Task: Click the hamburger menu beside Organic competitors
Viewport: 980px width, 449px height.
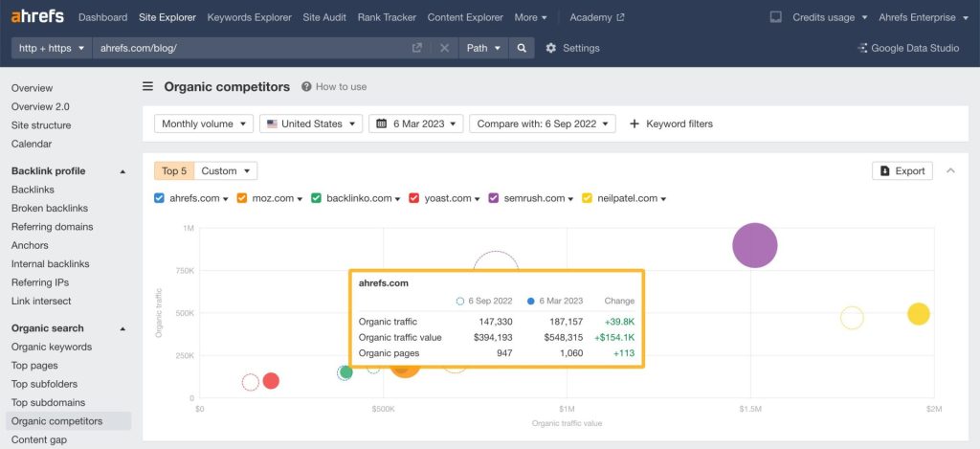Action: point(147,86)
